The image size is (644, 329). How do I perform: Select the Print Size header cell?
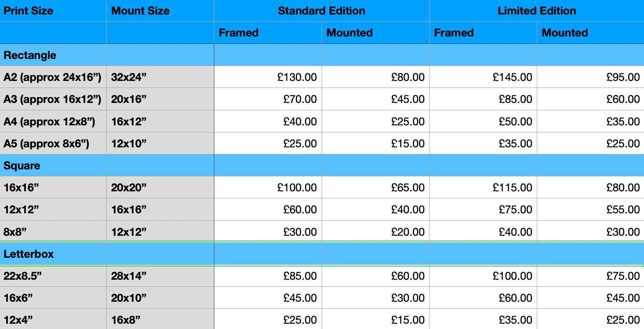pyautogui.click(x=53, y=11)
